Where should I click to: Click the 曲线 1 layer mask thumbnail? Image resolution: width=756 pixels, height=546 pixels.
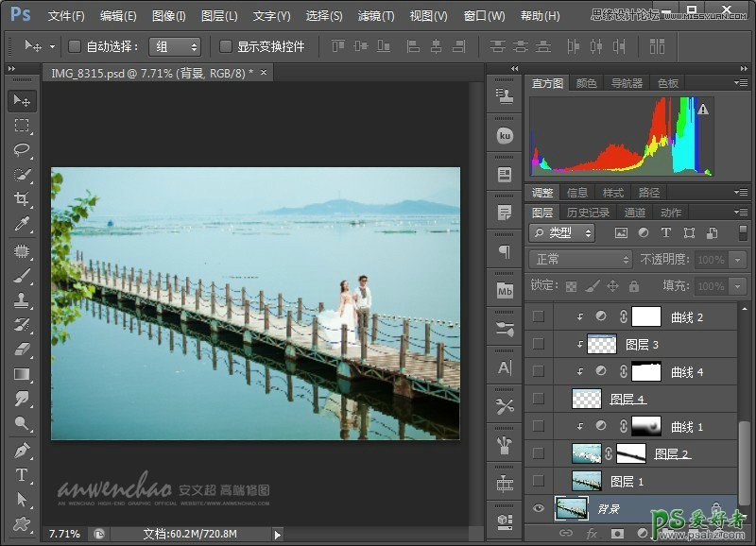(x=645, y=426)
